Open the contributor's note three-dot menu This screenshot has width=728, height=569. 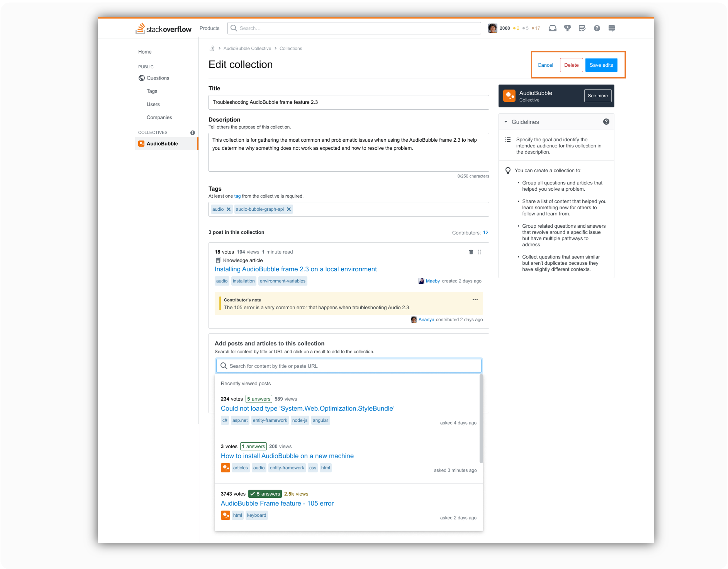coord(475,300)
